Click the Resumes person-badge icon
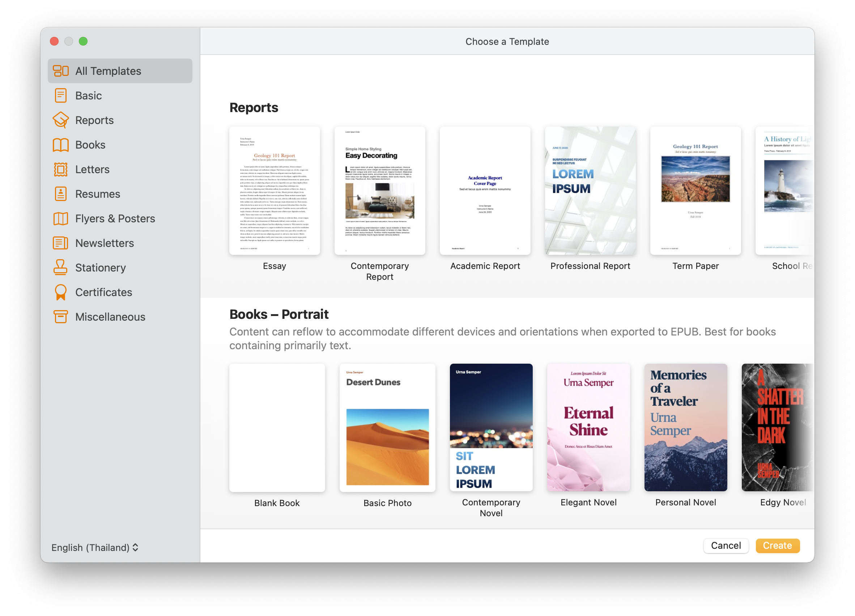The width and height of the screenshot is (855, 616). tap(60, 194)
